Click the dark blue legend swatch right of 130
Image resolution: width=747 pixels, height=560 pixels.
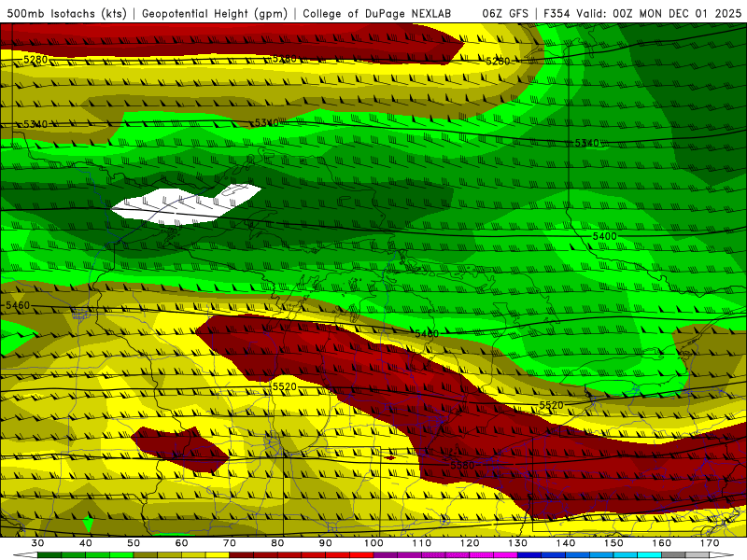tap(529, 555)
